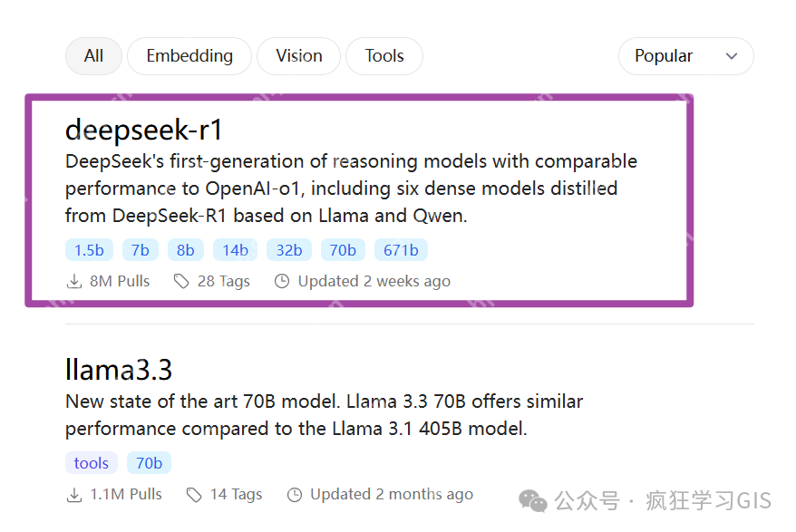Image resolution: width=796 pixels, height=532 pixels.
Task: Open the Popular sort dropdown
Action: click(x=685, y=56)
